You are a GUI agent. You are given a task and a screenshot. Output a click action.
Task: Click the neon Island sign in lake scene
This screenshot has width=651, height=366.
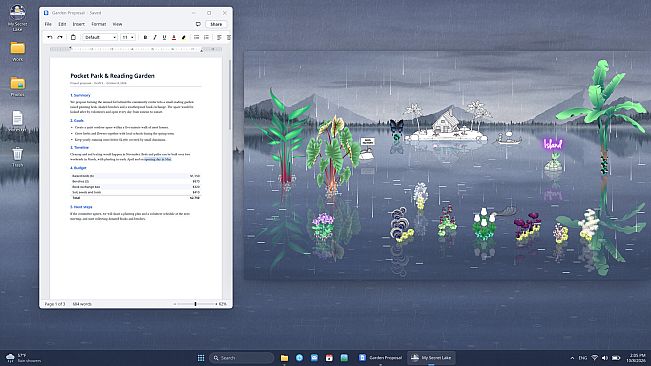[x=553, y=144]
